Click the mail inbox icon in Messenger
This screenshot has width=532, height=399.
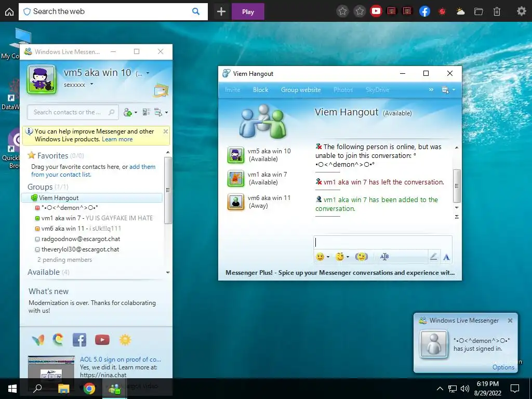pyautogui.click(x=161, y=90)
